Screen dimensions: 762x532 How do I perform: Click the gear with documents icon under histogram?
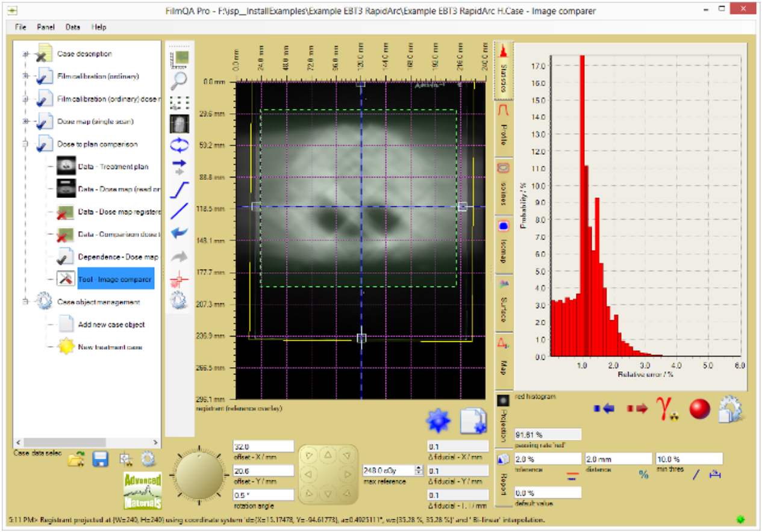pos(730,409)
